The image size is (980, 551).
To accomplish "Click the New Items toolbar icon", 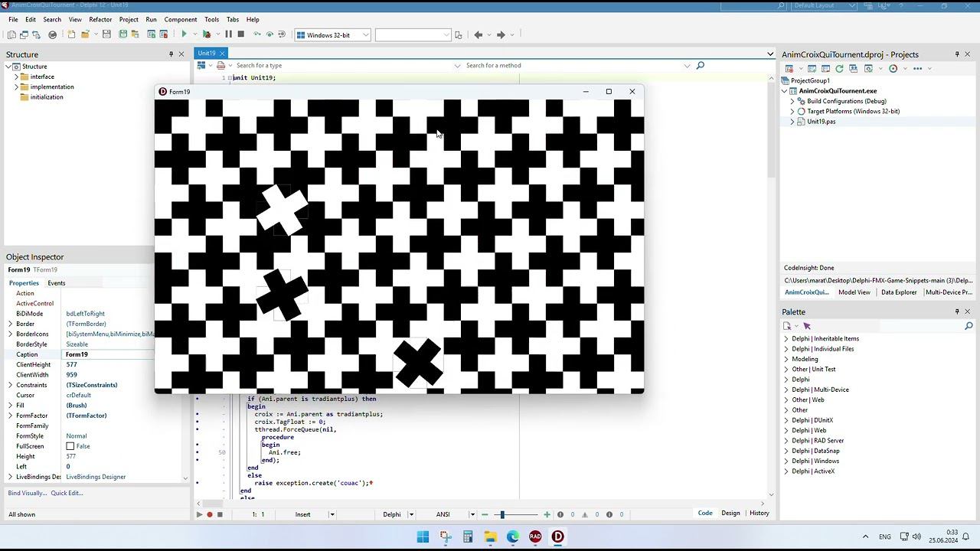I will coord(71,34).
